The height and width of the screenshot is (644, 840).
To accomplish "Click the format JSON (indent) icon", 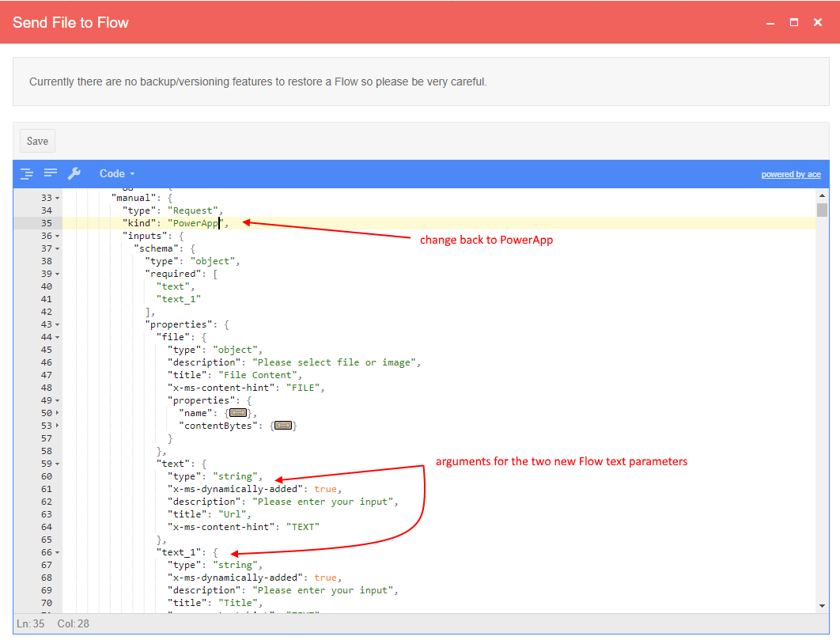I will [x=27, y=173].
